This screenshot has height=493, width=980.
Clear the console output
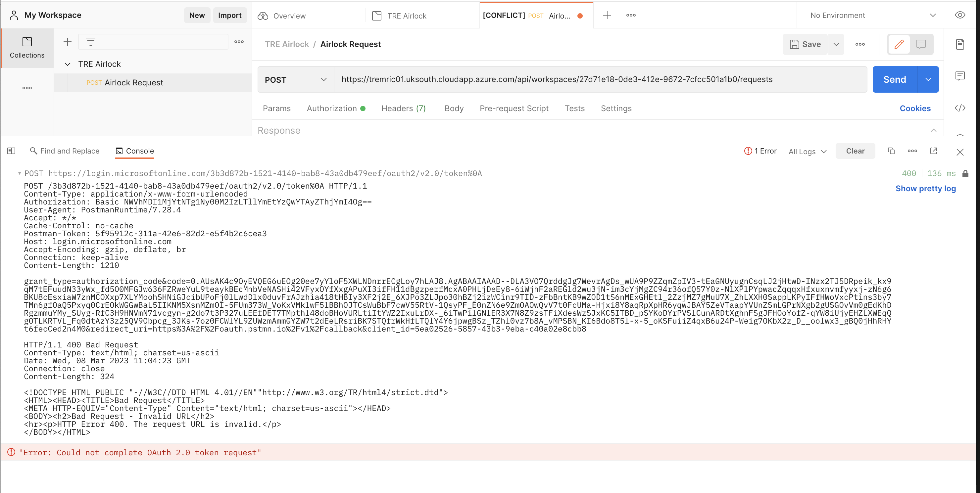pos(855,151)
